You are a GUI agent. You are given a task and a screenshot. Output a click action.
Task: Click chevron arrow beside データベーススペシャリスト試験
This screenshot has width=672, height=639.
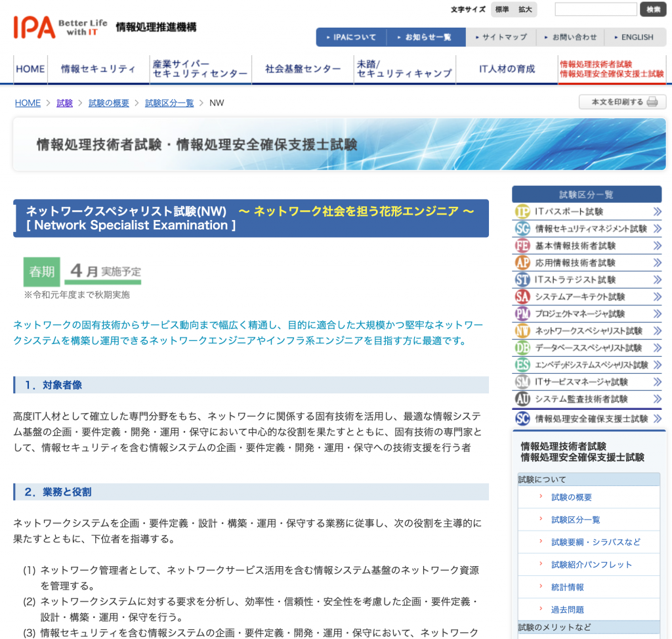[x=658, y=348]
